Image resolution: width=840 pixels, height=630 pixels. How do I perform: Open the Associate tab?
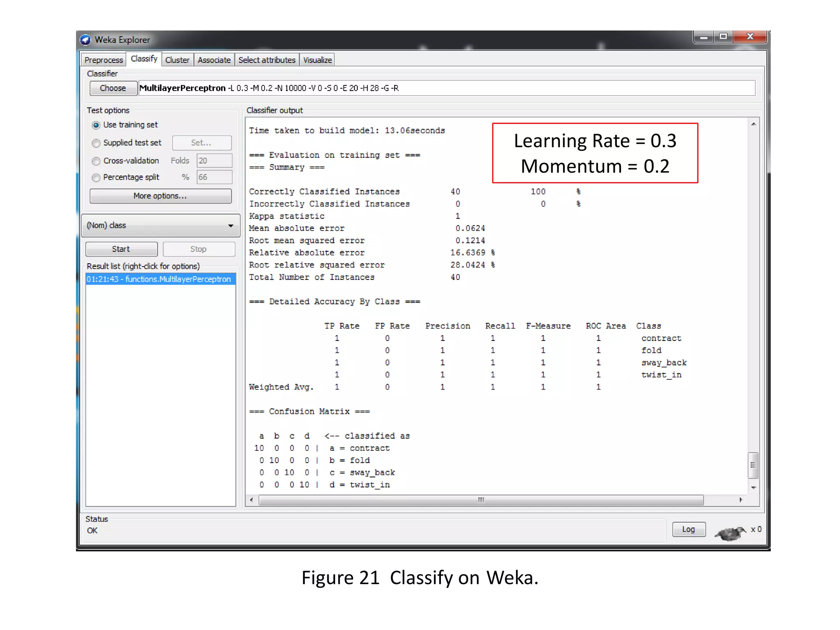(x=214, y=60)
